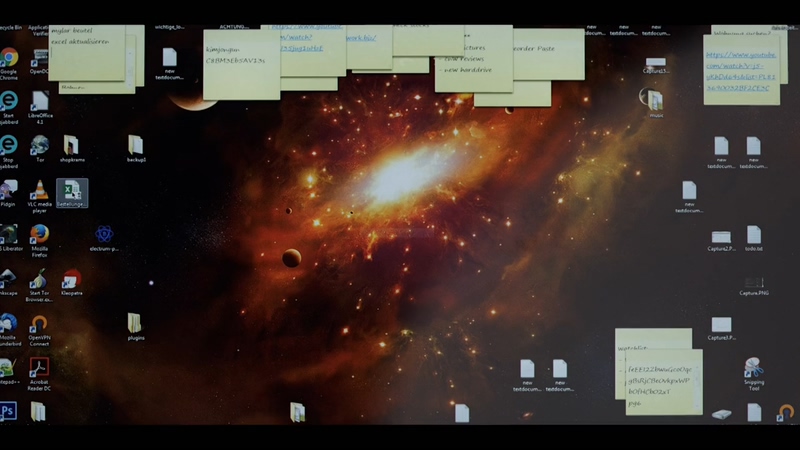This screenshot has height=450, width=800.
Task: Click the 'kimjongun' text on the note
Action: tap(222, 49)
